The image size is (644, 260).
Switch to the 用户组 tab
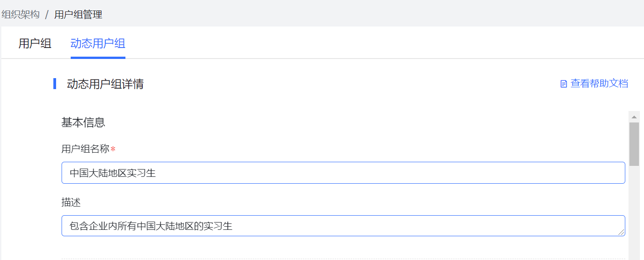(x=35, y=43)
